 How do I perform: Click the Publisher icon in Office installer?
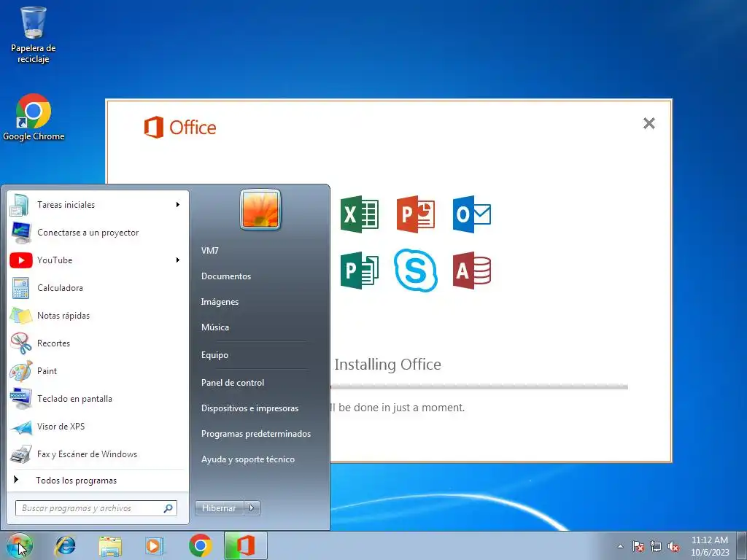360,271
